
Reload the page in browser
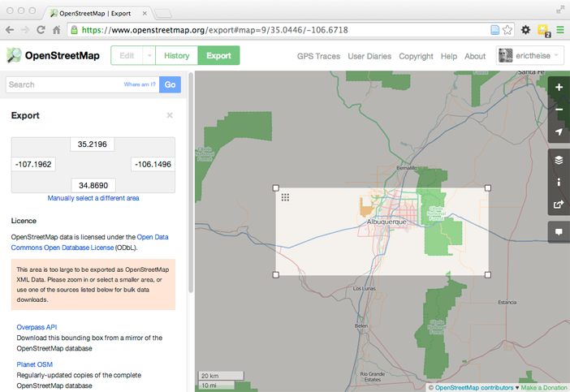point(41,30)
